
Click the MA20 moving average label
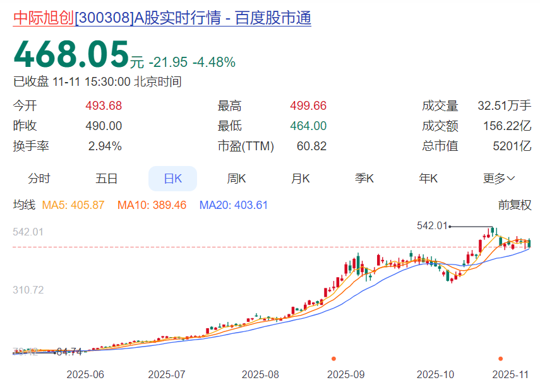coord(234,205)
